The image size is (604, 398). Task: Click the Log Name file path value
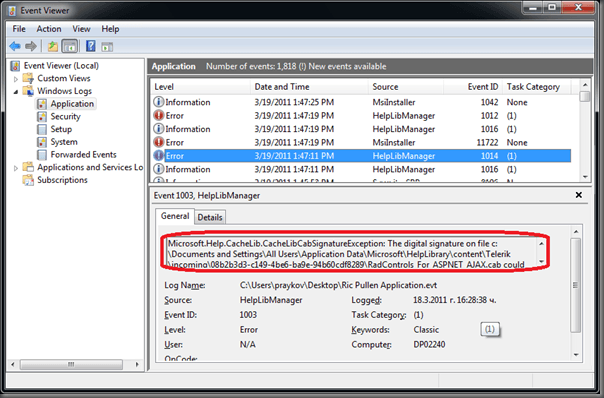338,285
